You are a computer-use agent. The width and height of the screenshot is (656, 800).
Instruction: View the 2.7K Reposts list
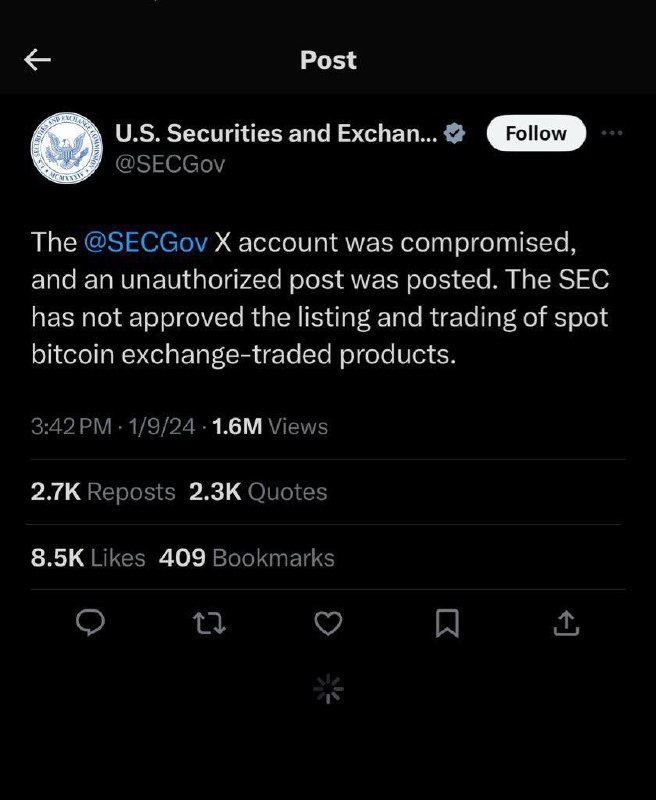(x=103, y=492)
